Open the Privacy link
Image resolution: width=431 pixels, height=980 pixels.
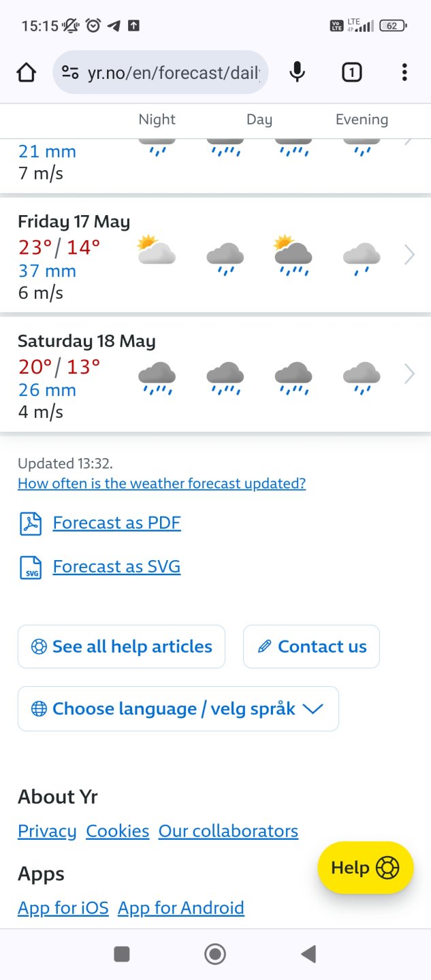point(47,831)
